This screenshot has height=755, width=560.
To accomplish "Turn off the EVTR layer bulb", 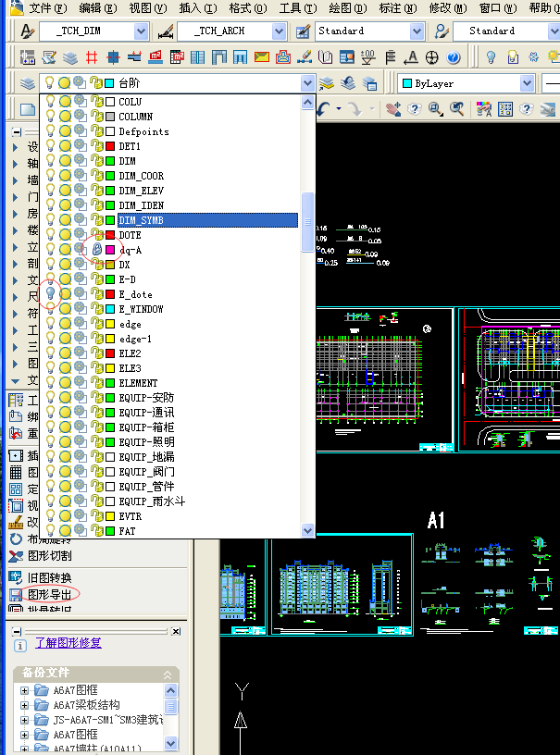I will coord(50,515).
